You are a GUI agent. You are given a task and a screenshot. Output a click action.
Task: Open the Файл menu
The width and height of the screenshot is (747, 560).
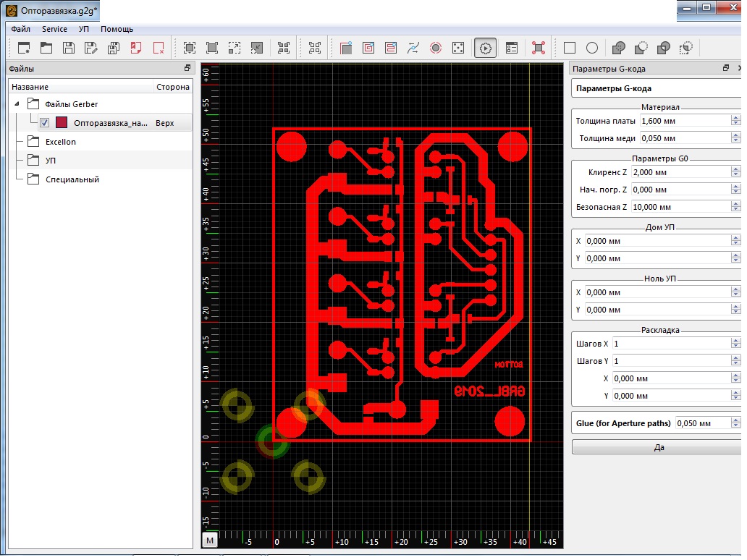[20, 29]
